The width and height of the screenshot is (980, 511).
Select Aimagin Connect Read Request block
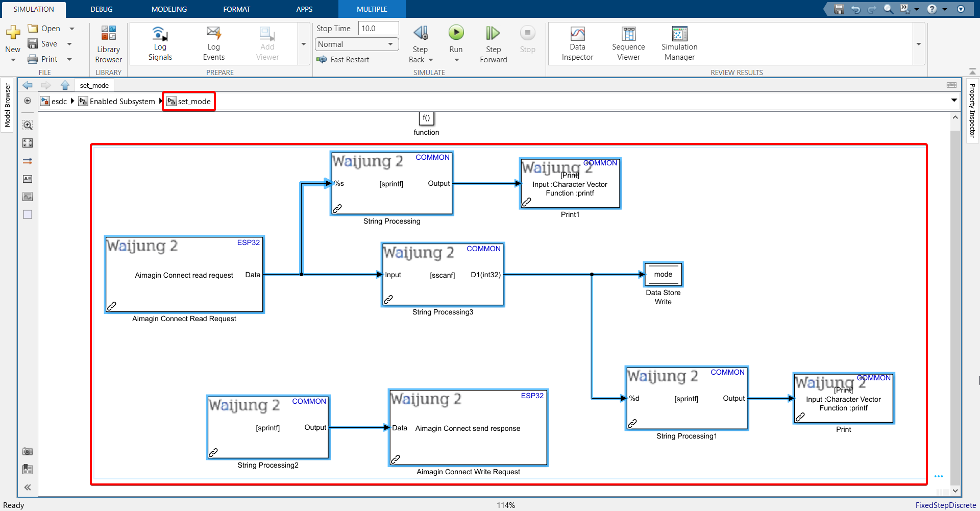pyautogui.click(x=184, y=275)
